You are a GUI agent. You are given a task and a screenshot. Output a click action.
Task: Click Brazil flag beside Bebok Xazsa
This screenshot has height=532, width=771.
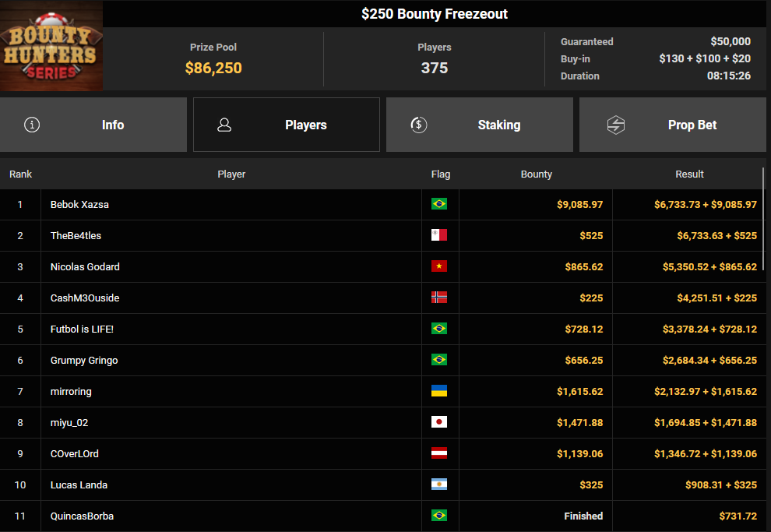439,204
